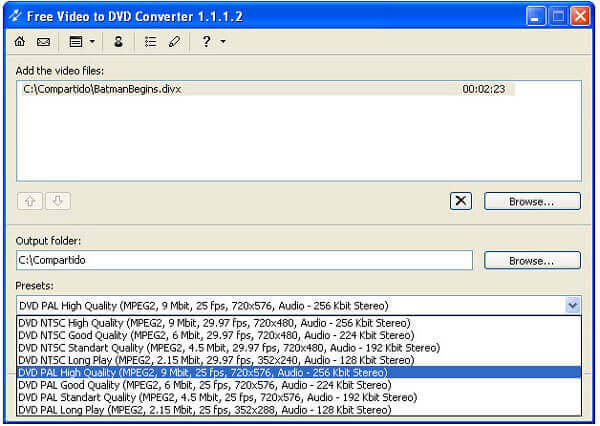Expand the layout icon dropdown arrow
Image resolution: width=600 pixels, height=426 pixels.
pyautogui.click(x=92, y=41)
